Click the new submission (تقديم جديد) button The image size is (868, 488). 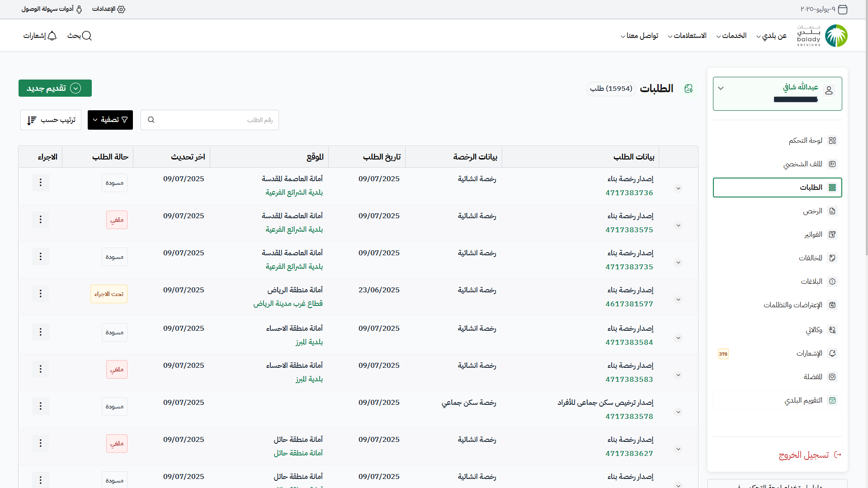(55, 88)
